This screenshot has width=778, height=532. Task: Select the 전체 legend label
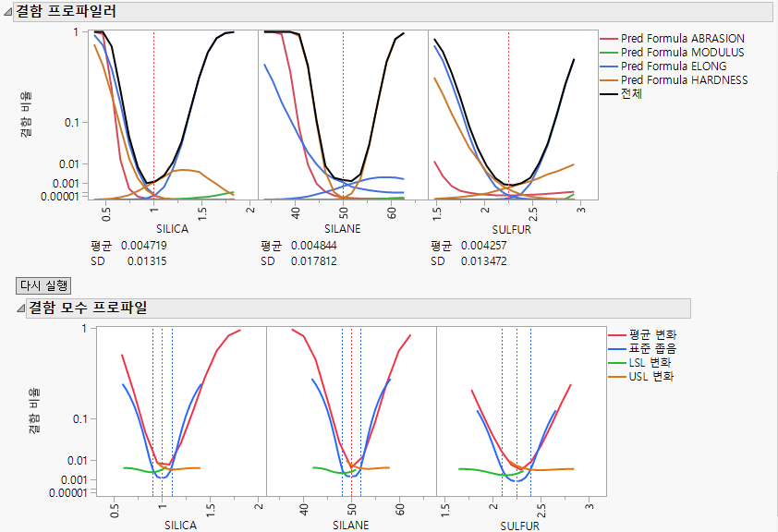(631, 93)
